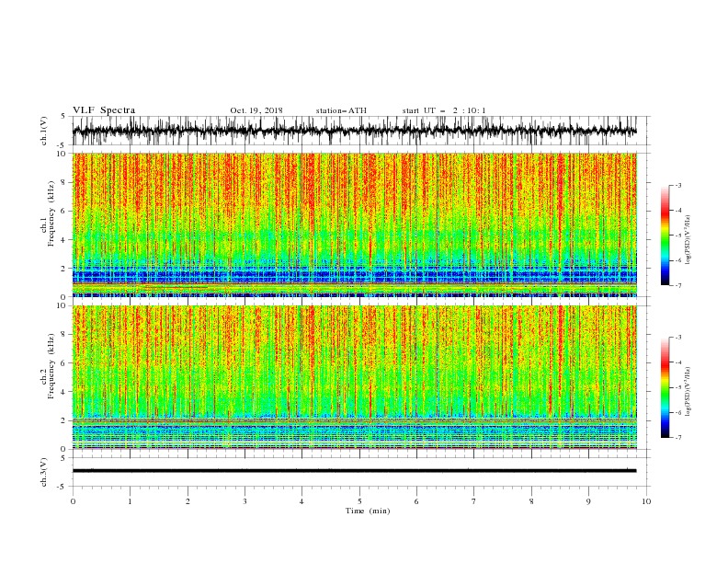The image size is (728, 563).
Task: Click the 'station=ATH' header label
Action: tap(341, 110)
